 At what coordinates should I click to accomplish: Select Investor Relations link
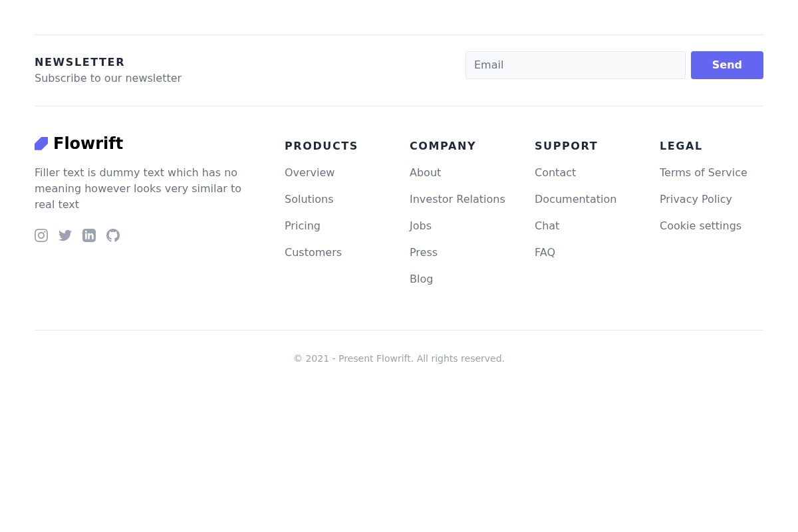click(457, 199)
